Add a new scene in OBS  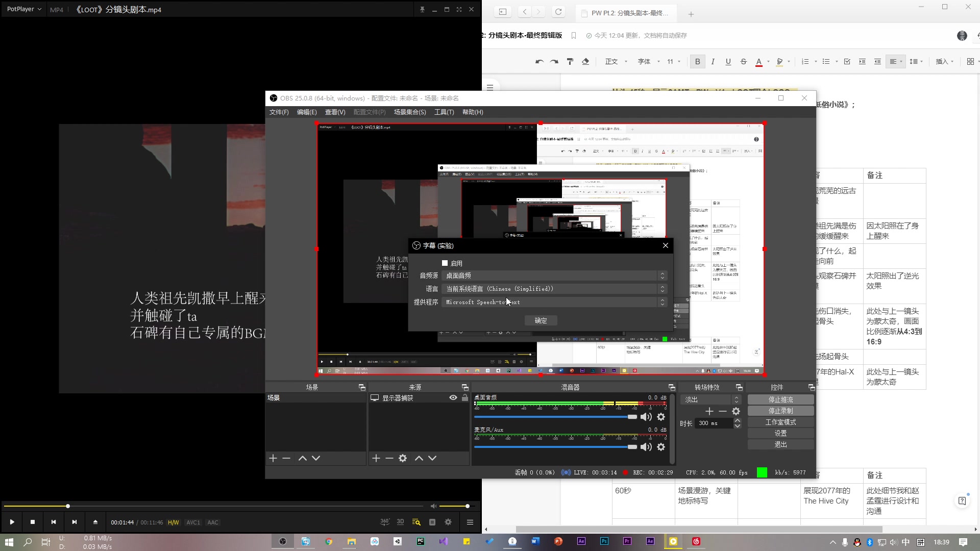tap(273, 458)
